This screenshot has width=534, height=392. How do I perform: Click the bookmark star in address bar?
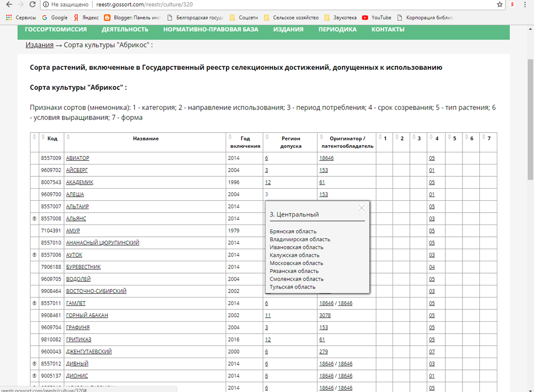[x=500, y=5]
